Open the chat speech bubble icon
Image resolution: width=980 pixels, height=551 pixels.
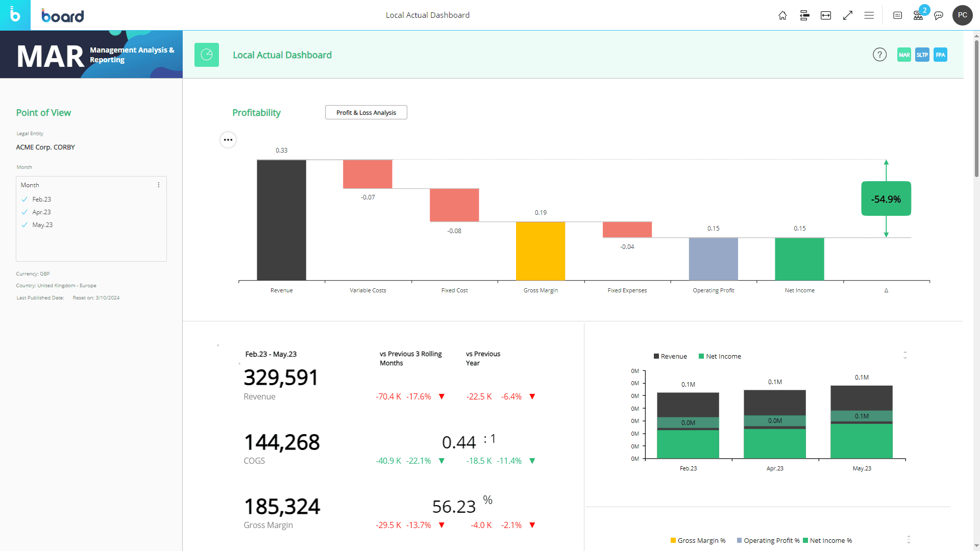[x=939, y=15]
